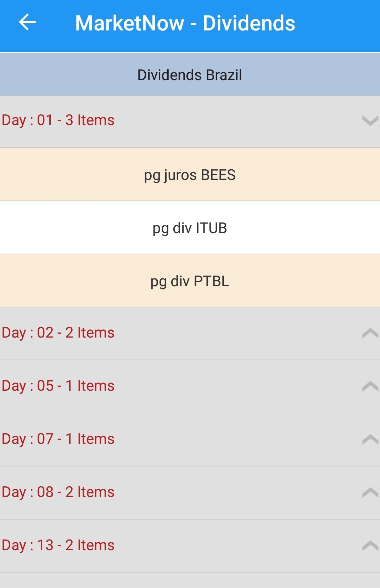Click the 'Day : 01 - 3 Items' header text

58,120
